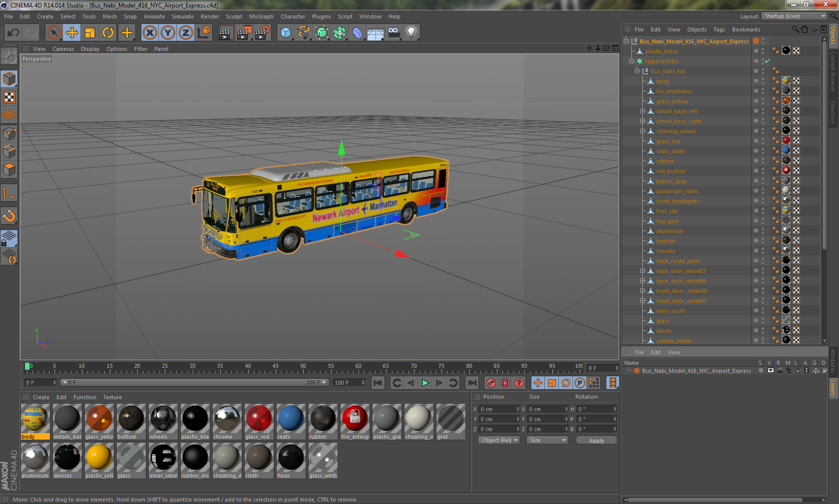
Task: Toggle the HyperNURBS green enable checkmark
Action: pos(768,61)
